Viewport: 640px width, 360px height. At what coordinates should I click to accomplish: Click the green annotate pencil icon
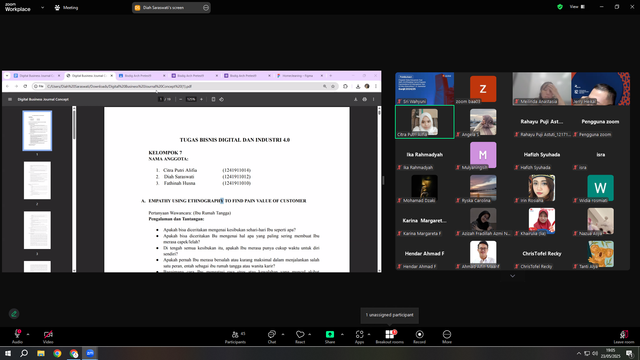[14, 313]
